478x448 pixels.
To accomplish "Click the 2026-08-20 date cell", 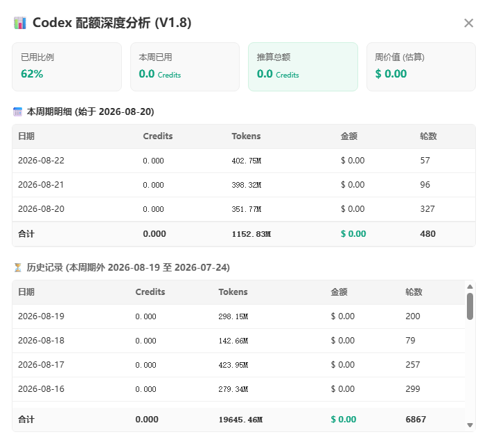I will (x=41, y=209).
